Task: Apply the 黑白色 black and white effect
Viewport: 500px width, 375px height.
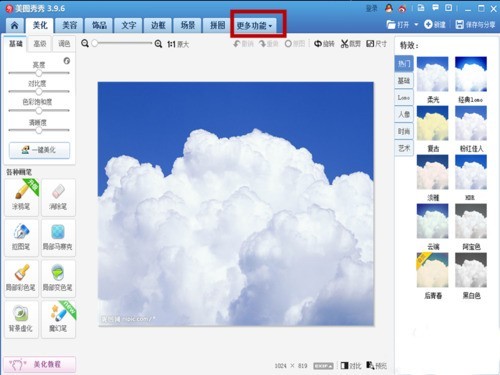Action: [471, 270]
